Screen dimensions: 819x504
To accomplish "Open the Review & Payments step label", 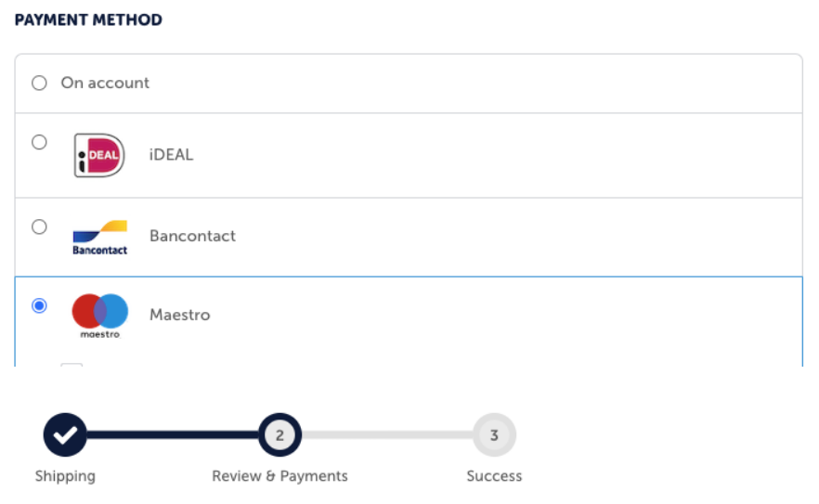I will (280, 476).
